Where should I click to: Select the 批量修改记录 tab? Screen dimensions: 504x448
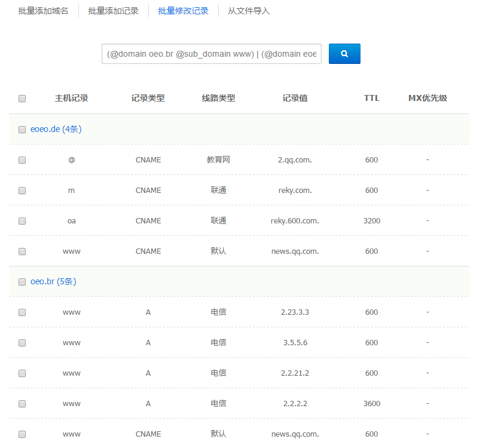[x=183, y=11]
